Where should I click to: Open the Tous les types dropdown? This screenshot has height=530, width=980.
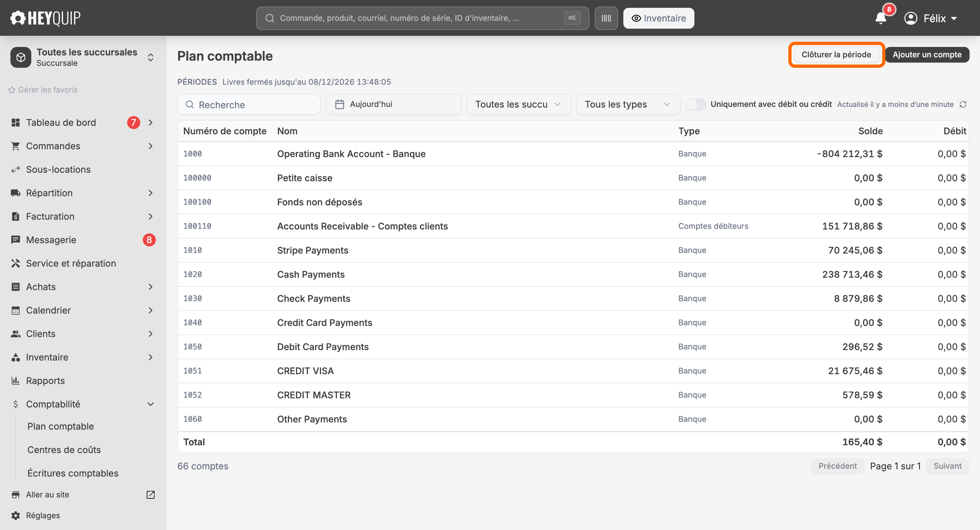pos(628,104)
